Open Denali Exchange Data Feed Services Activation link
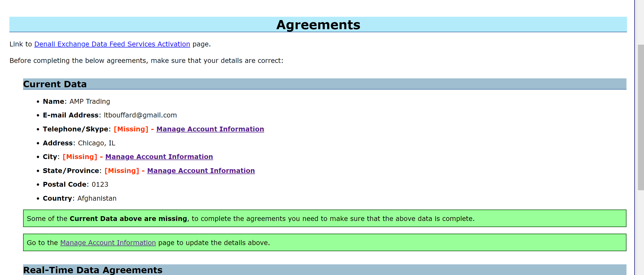 (x=112, y=44)
